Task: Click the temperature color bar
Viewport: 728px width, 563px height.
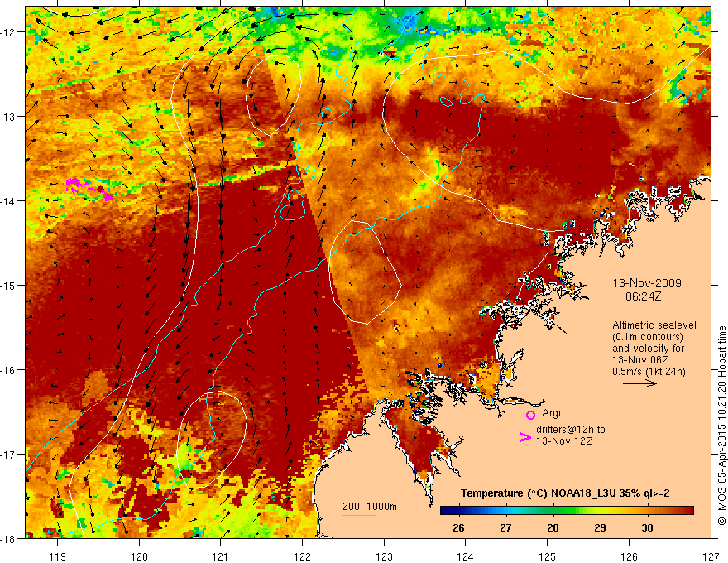Action: (567, 511)
